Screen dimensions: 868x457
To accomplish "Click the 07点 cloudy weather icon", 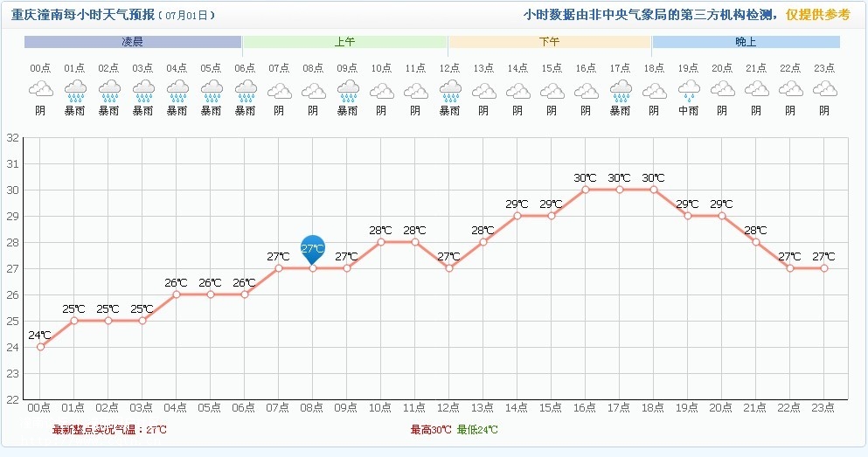I will click(280, 89).
